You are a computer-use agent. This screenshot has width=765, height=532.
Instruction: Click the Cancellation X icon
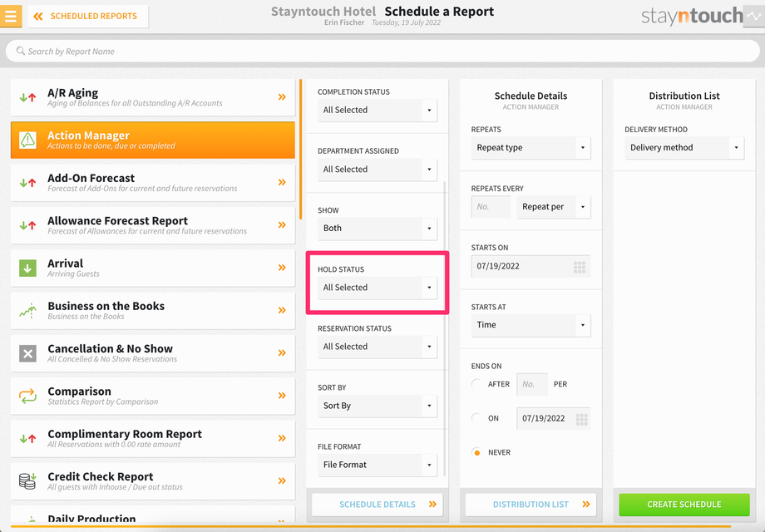27,353
